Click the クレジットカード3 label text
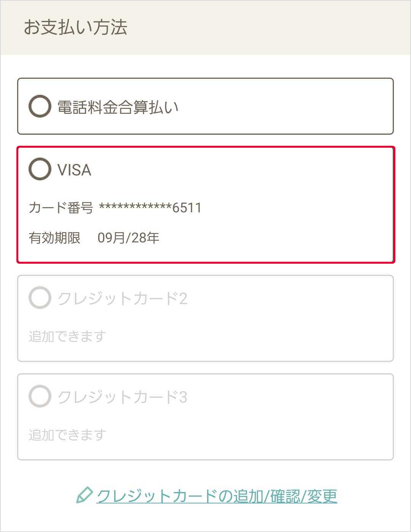 (x=122, y=397)
